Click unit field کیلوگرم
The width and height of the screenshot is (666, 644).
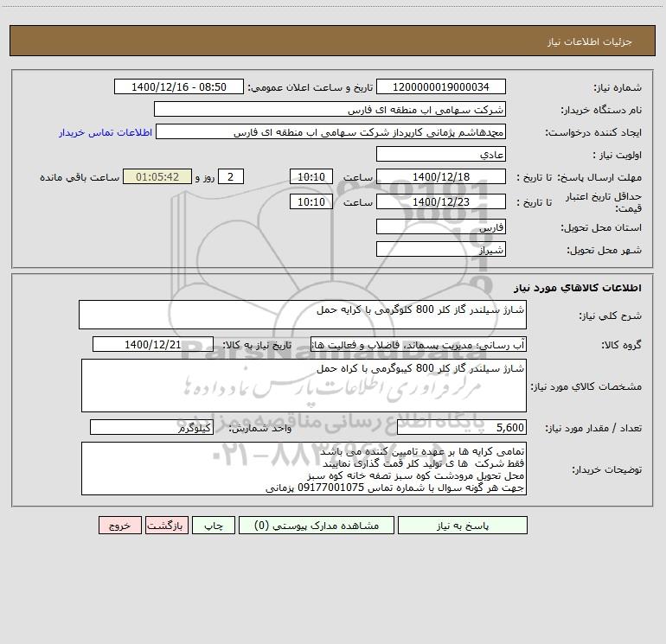tap(151, 427)
